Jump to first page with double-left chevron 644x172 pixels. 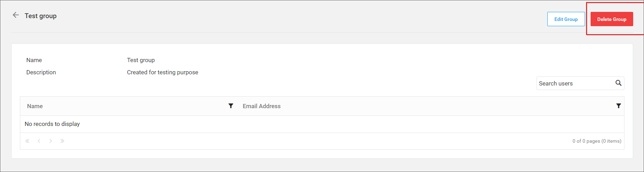point(27,141)
